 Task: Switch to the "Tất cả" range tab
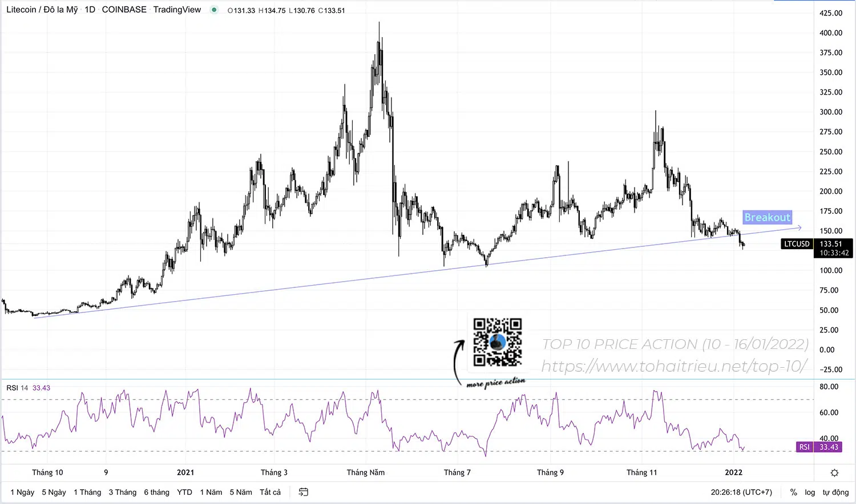click(x=269, y=492)
